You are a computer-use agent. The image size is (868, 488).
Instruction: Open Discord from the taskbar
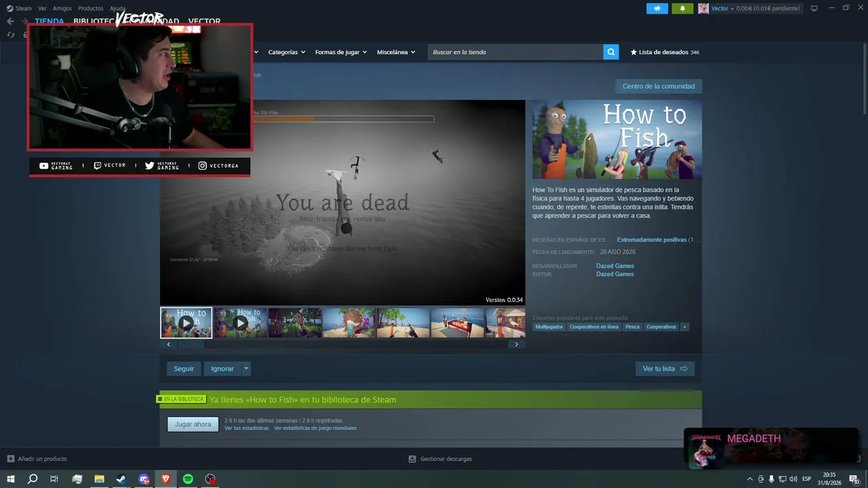(x=144, y=479)
